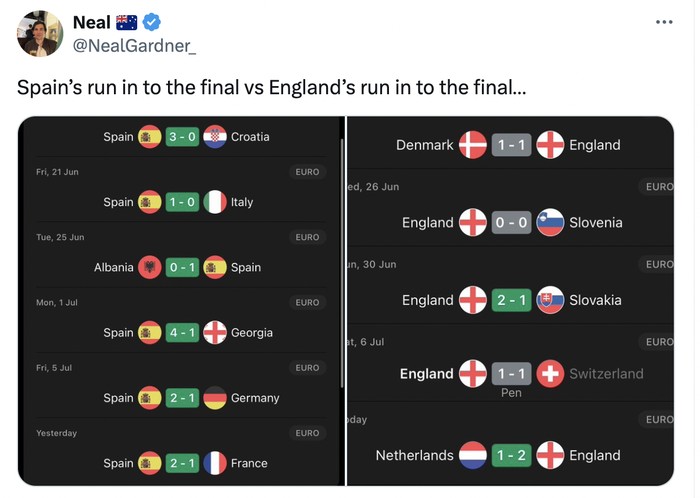
Task: Open the Neal display name link
Action: tap(92, 22)
